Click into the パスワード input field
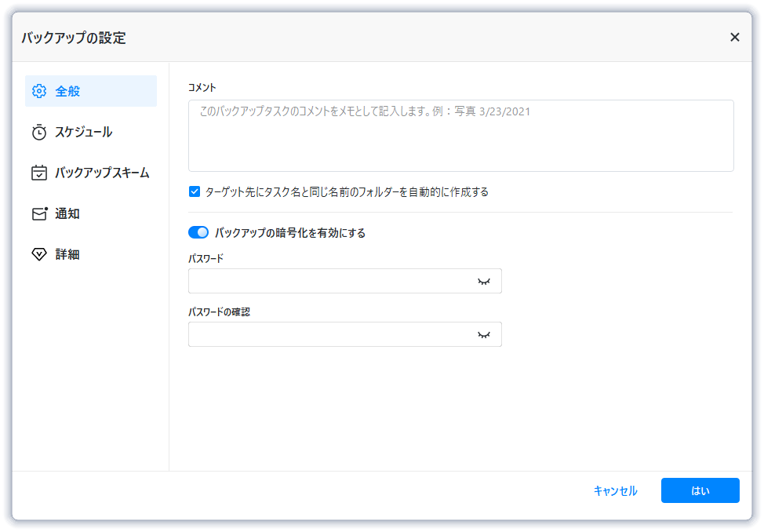 pyautogui.click(x=329, y=281)
